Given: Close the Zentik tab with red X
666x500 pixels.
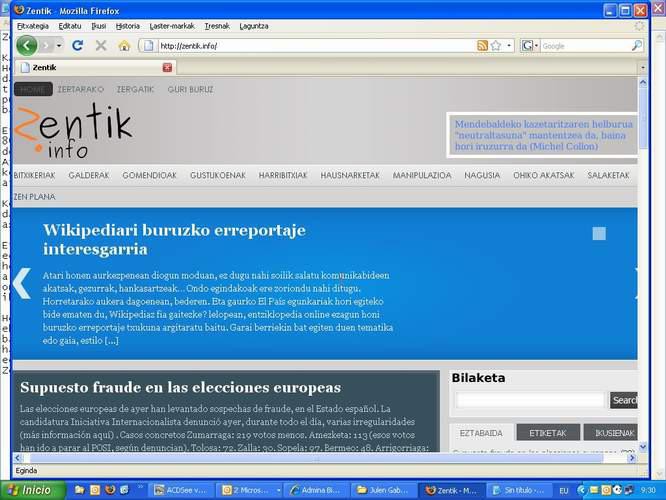Looking at the screenshot, I should 167,67.
